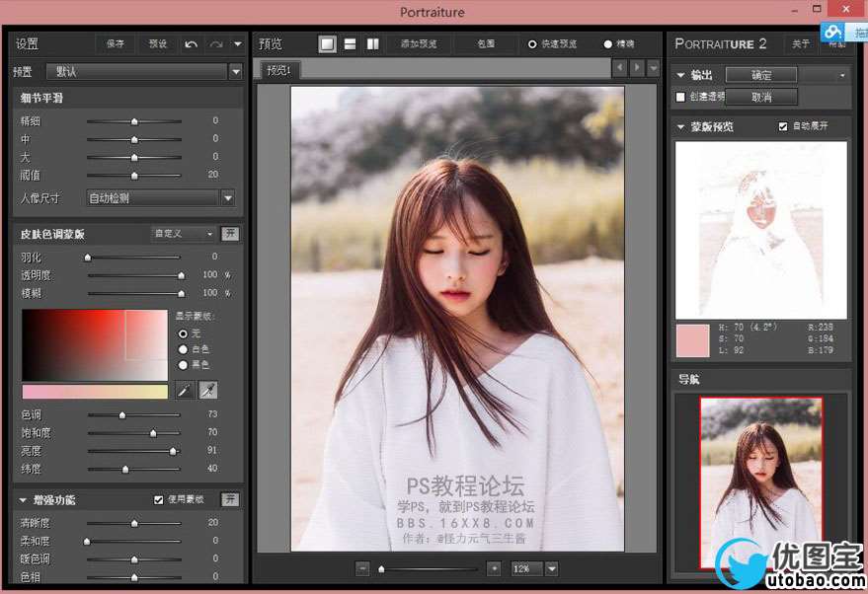Select the second eyedropper tool with plus
Viewport: 868px width, 594px height.
(x=207, y=391)
